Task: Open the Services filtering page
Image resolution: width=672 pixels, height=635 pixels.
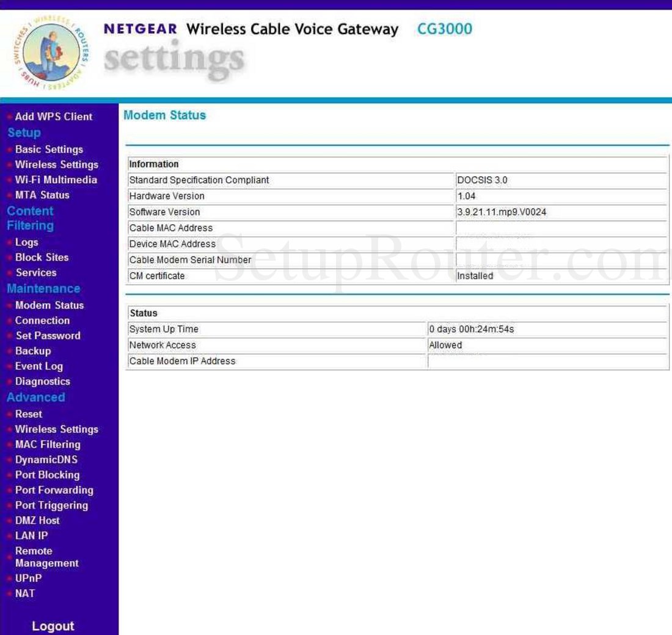Action: coord(36,273)
